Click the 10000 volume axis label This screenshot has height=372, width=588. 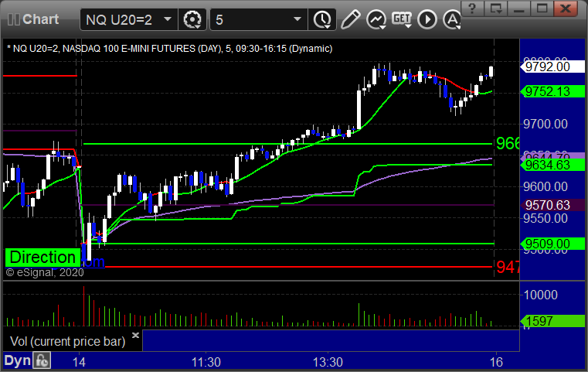[540, 295]
